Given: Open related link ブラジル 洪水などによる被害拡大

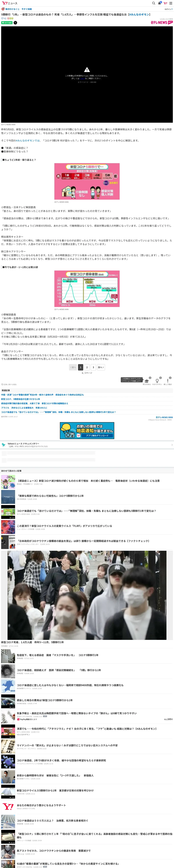Looking at the screenshot, I should pos(24,408).
